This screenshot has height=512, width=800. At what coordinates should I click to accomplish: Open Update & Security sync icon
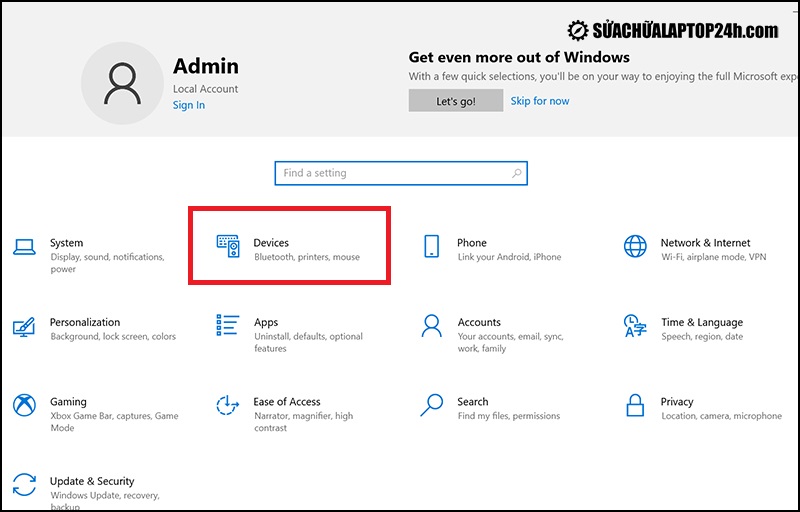24,485
